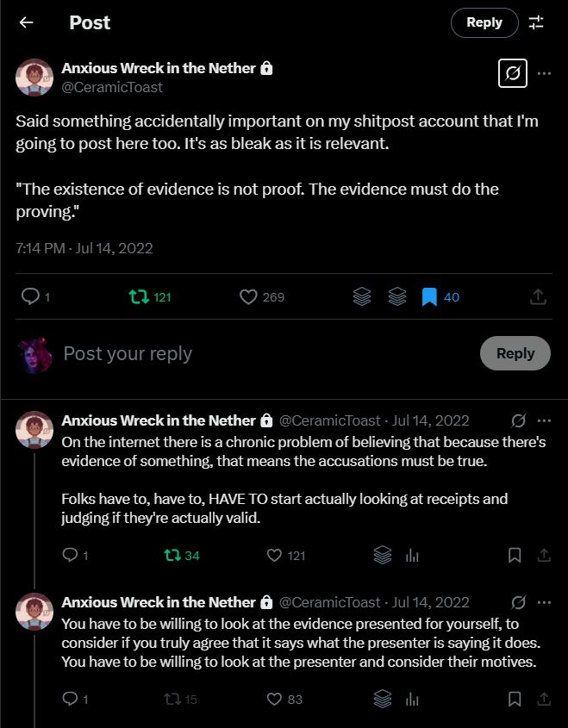
Task: Open the reply sorting filter icon
Action: pyautogui.click(x=536, y=23)
